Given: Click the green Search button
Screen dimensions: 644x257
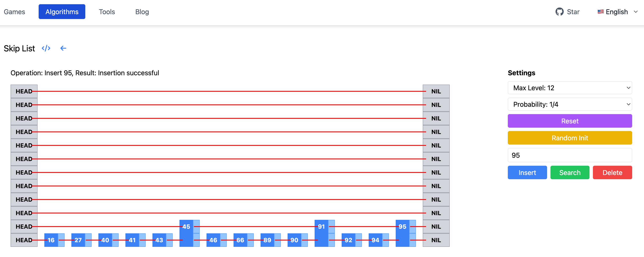Looking at the screenshot, I should pyautogui.click(x=570, y=173).
